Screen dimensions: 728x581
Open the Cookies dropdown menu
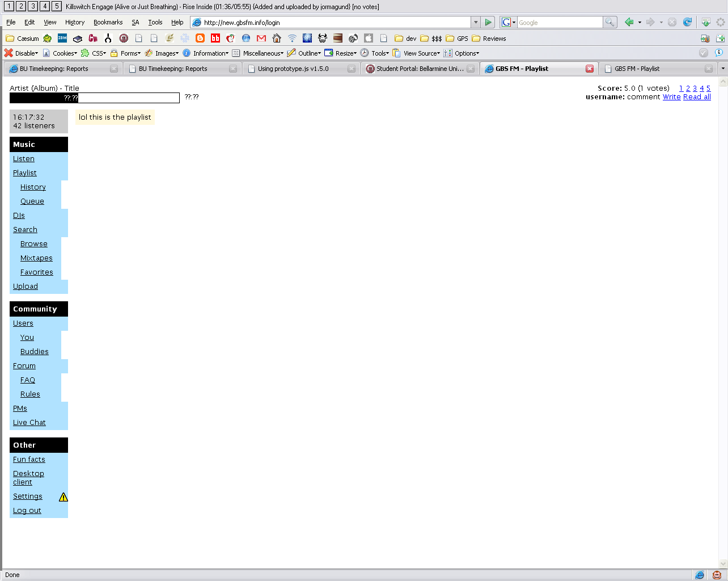point(60,53)
